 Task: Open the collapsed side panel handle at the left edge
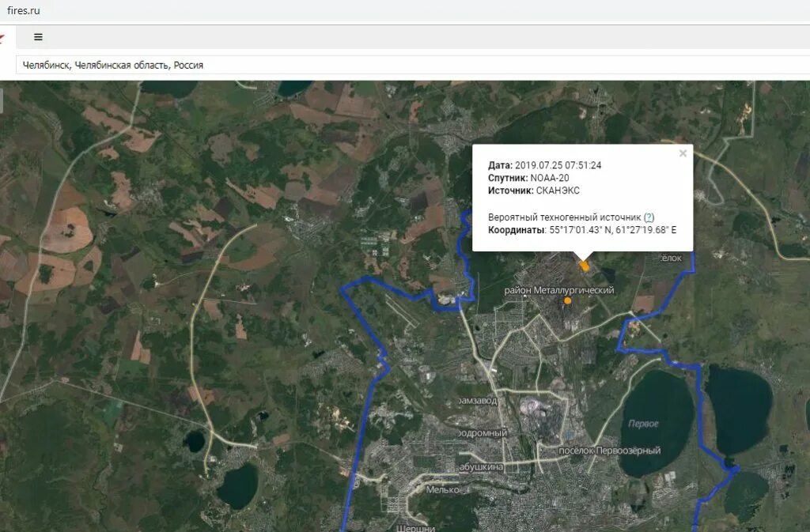[x=1, y=101]
